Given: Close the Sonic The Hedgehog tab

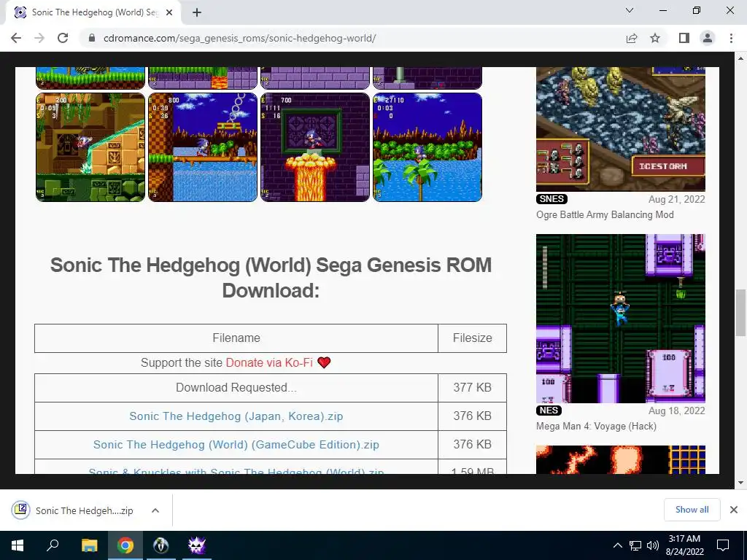Looking at the screenshot, I should click(x=169, y=13).
